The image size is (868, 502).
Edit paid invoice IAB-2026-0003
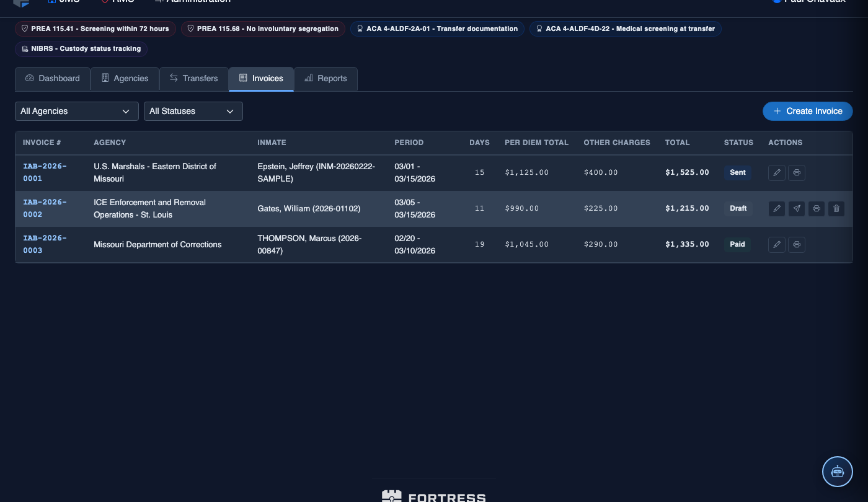point(777,245)
